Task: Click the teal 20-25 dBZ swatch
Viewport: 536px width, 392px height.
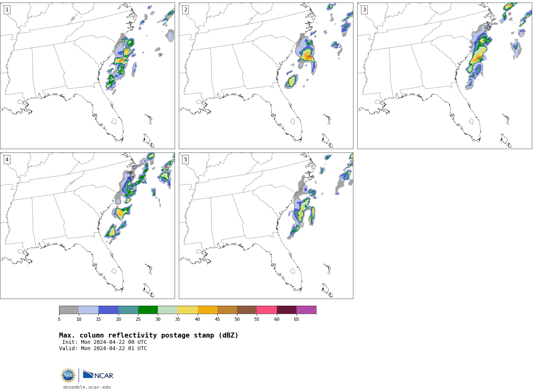Action: (128, 310)
